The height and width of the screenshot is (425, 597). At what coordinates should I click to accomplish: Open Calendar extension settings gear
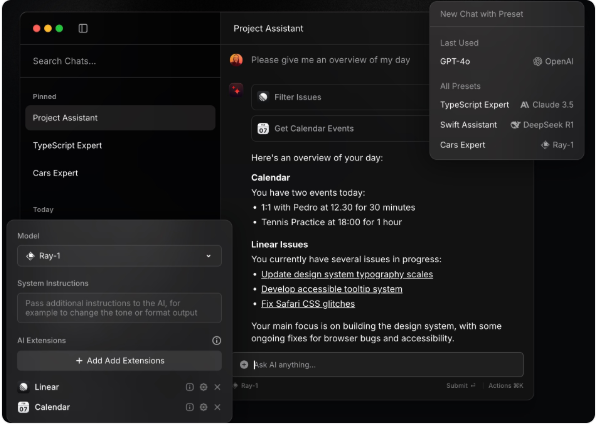click(x=204, y=407)
